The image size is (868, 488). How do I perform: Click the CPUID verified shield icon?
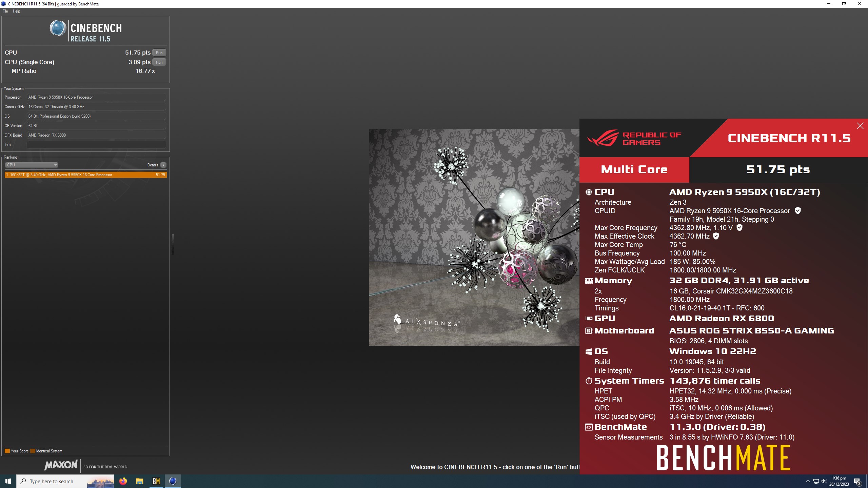(798, 210)
